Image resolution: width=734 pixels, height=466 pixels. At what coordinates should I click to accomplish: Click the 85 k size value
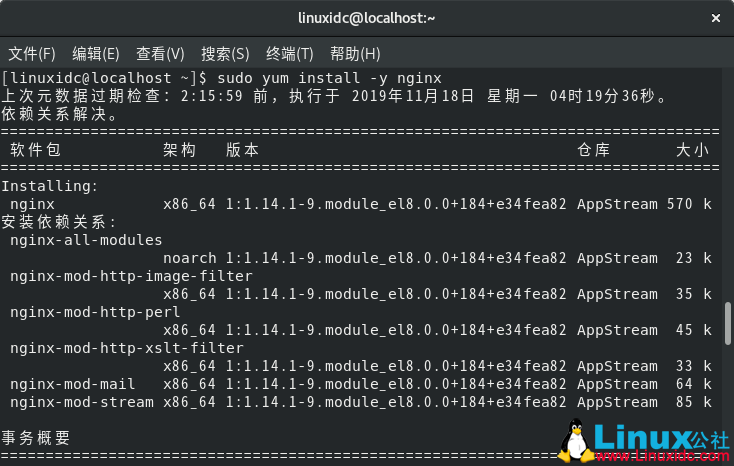coord(694,402)
